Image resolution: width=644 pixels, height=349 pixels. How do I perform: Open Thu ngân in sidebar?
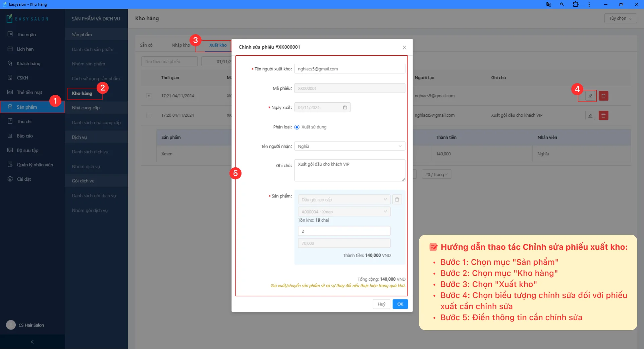[26, 35]
